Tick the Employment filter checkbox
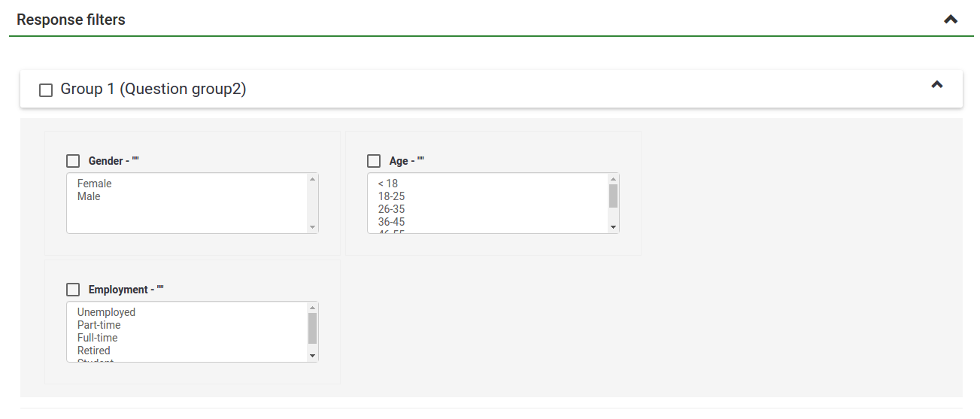 pos(73,290)
